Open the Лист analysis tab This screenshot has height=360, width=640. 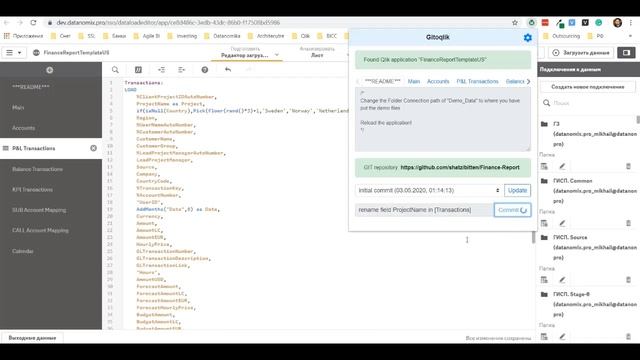pyautogui.click(x=317, y=52)
